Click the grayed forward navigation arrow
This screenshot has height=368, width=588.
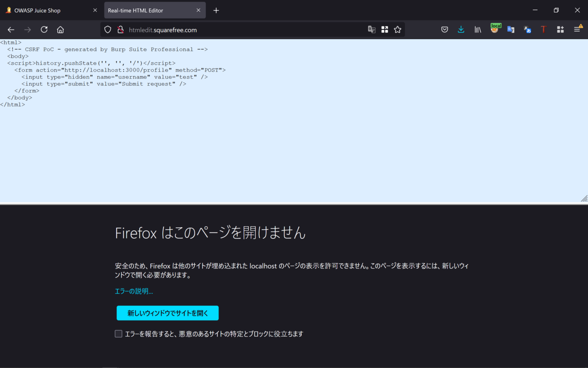27,29
